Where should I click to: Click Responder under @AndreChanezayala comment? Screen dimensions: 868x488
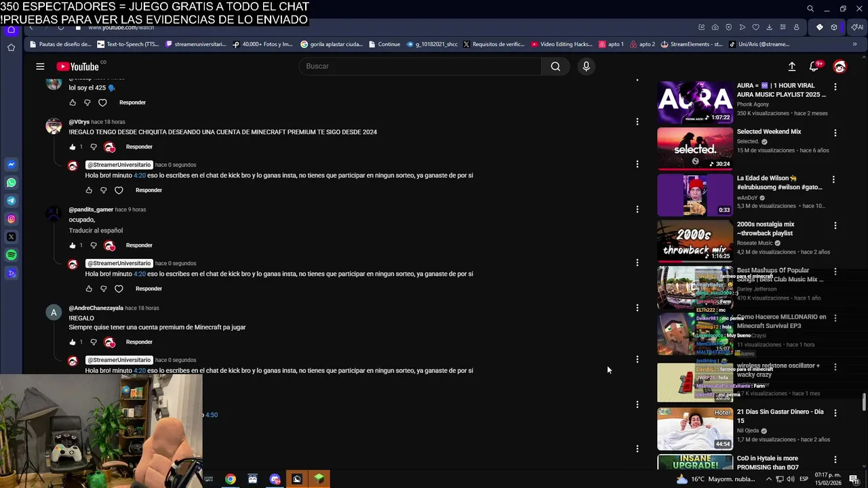[139, 342]
